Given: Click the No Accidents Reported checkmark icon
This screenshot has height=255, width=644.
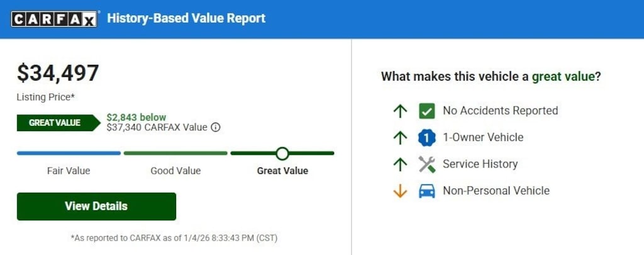Looking at the screenshot, I should 427,111.
